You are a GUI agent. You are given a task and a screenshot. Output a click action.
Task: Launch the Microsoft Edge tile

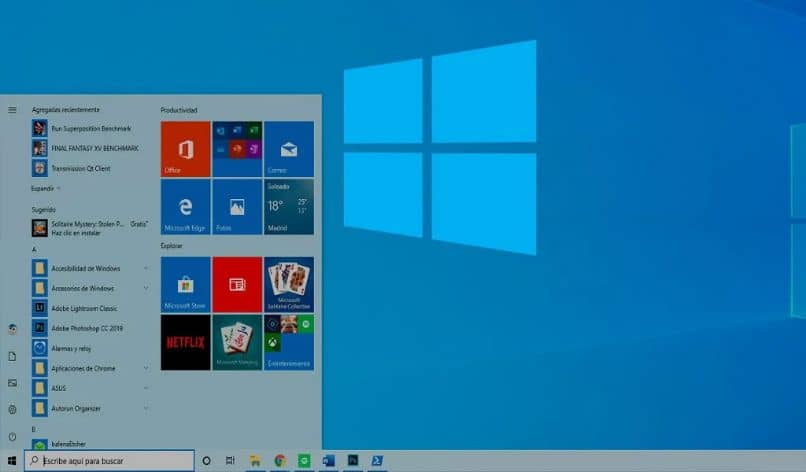pos(186,207)
